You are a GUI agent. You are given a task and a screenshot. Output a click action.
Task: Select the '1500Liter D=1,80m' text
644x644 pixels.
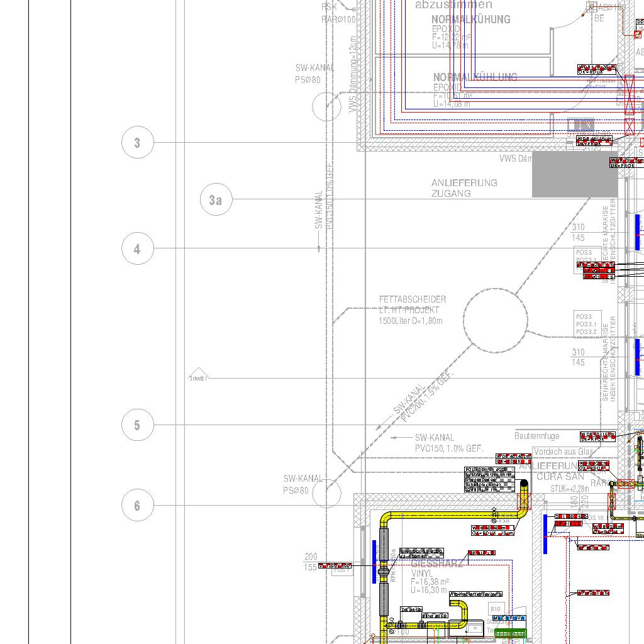pos(411,321)
